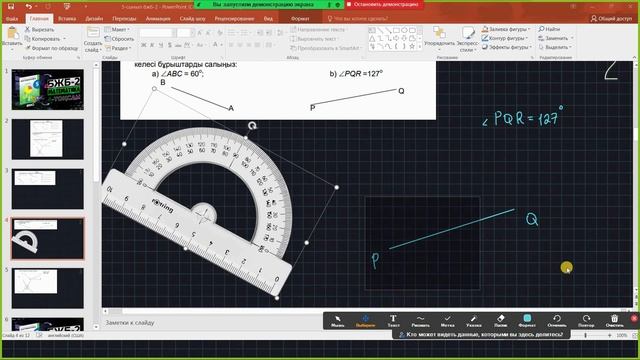Toggle bold Ж formatting

coord(144,45)
